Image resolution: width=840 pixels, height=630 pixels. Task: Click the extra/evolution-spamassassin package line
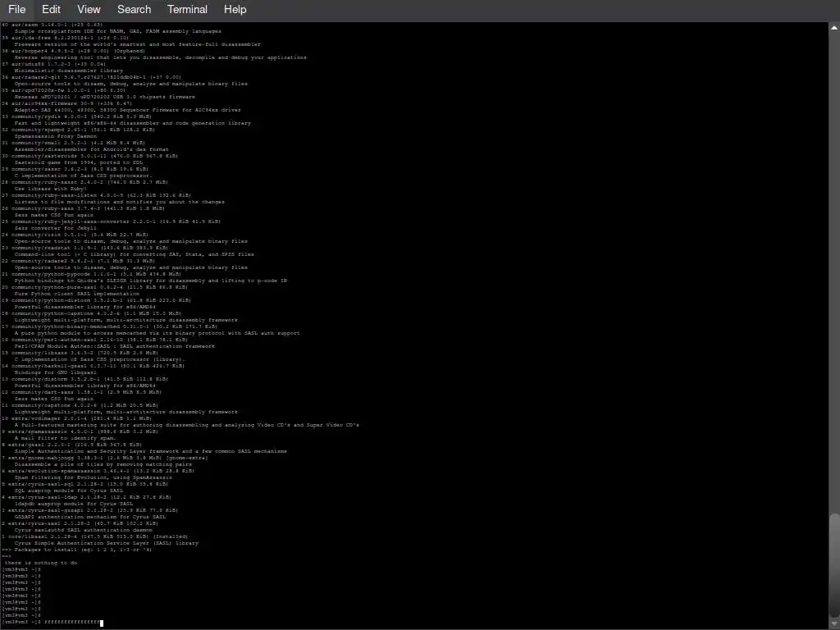(x=98, y=471)
